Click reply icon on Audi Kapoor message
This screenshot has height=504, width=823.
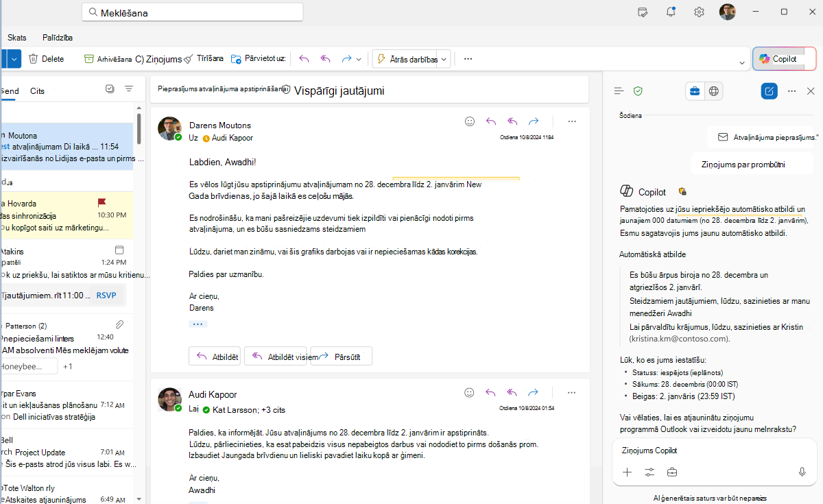coord(491,393)
